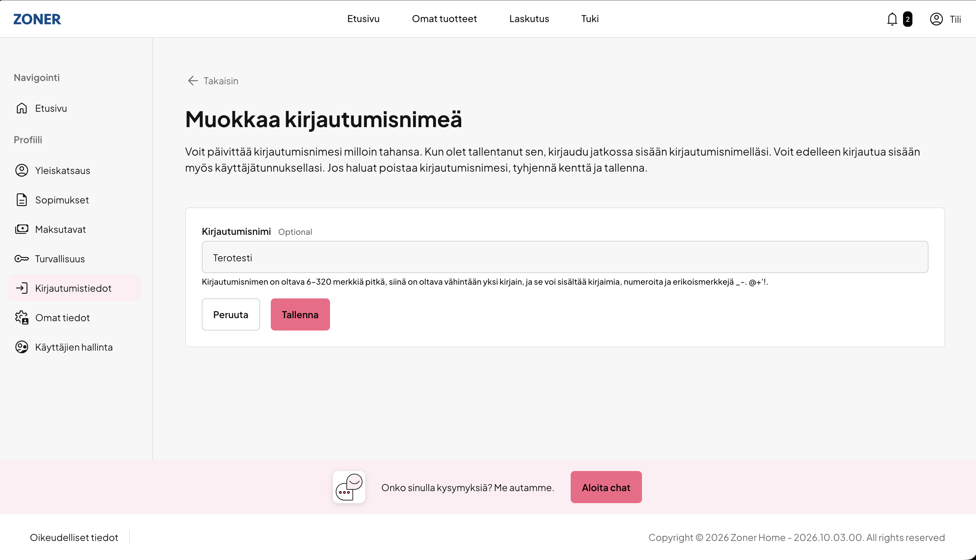Open Yleiskatsaus in the sidebar
Image resolution: width=976 pixels, height=560 pixels.
(x=62, y=170)
